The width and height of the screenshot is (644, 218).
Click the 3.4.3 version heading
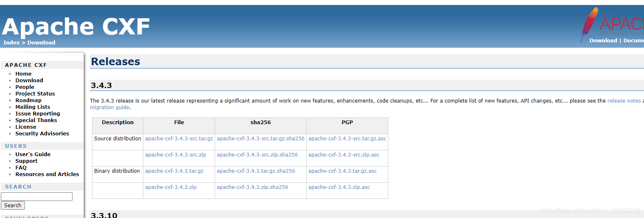[x=102, y=86]
